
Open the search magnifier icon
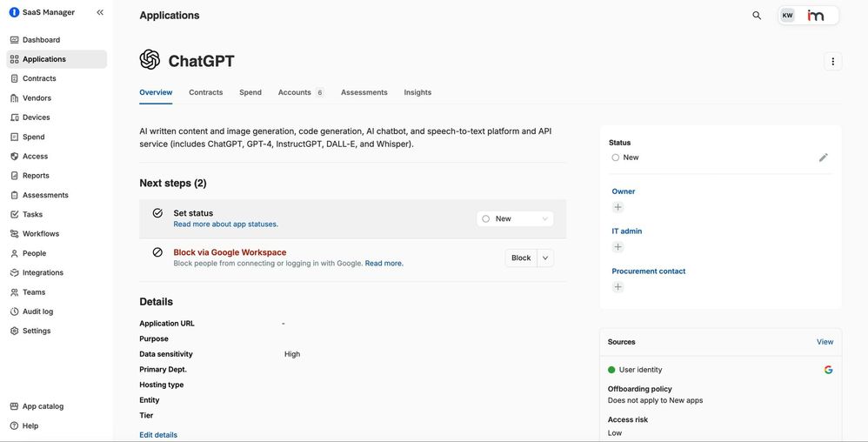pos(757,16)
